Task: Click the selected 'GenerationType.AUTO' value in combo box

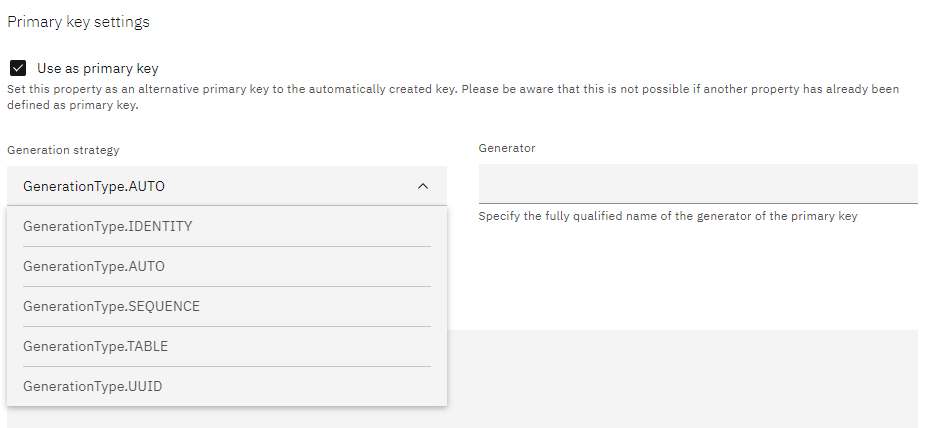Action: coord(94,186)
